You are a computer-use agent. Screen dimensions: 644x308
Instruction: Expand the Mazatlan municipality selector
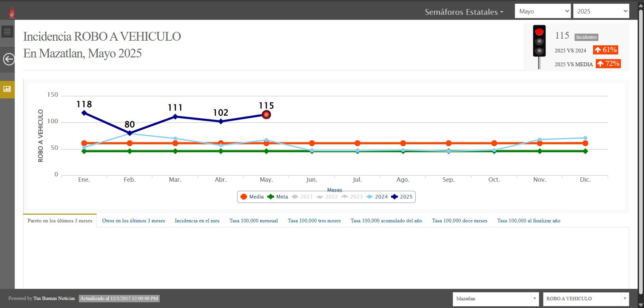(495, 299)
